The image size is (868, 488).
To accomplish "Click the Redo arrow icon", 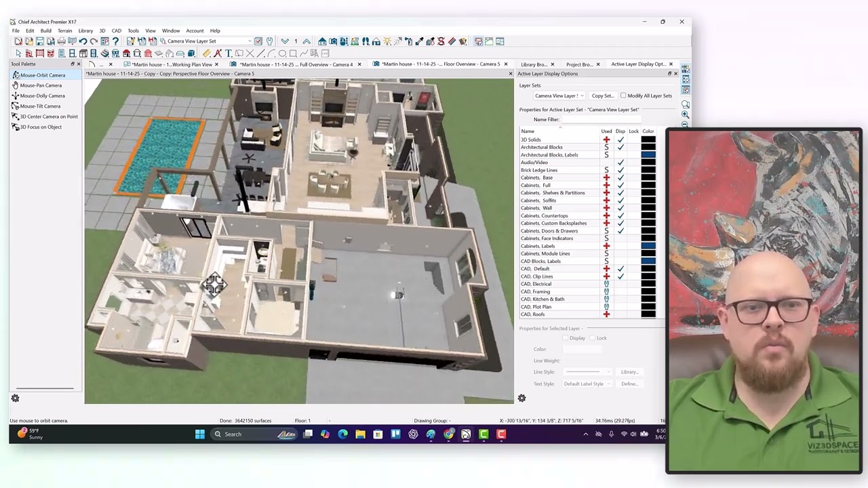I will [94, 41].
